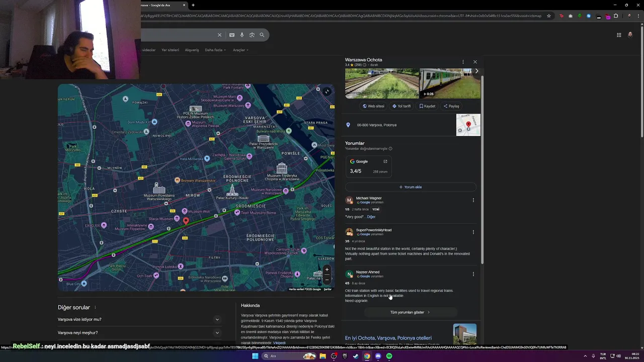Viewport: 644px width, 362px height.
Task: Open the Vikipedi source link
Action: tap(279, 343)
